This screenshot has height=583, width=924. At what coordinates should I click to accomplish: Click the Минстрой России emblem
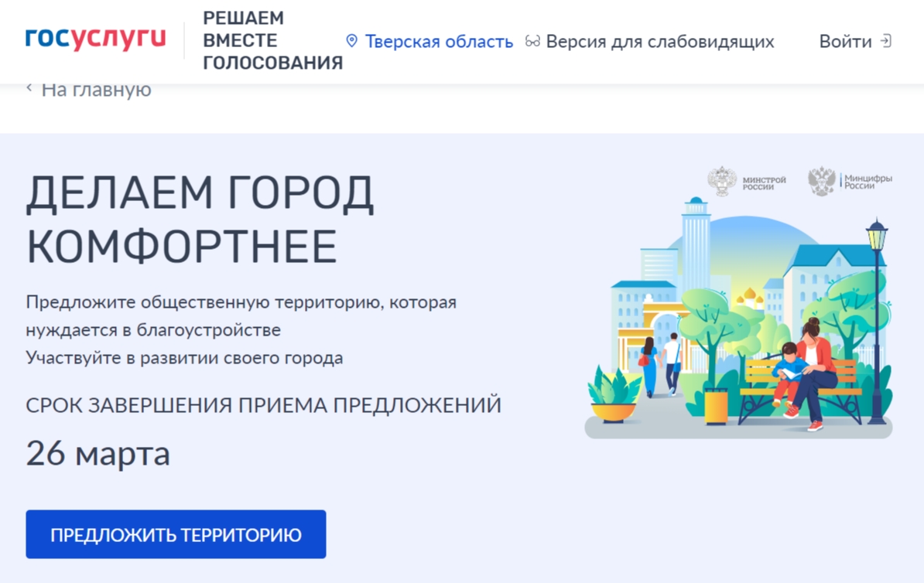pyautogui.click(x=722, y=182)
